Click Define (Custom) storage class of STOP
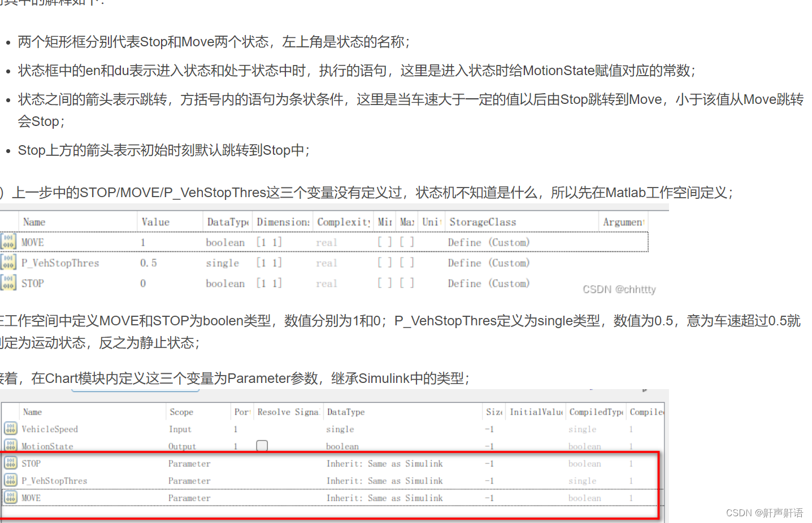 (489, 283)
